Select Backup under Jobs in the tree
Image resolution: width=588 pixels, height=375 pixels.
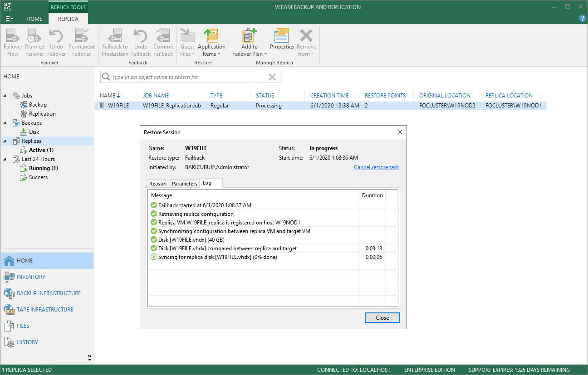38,105
